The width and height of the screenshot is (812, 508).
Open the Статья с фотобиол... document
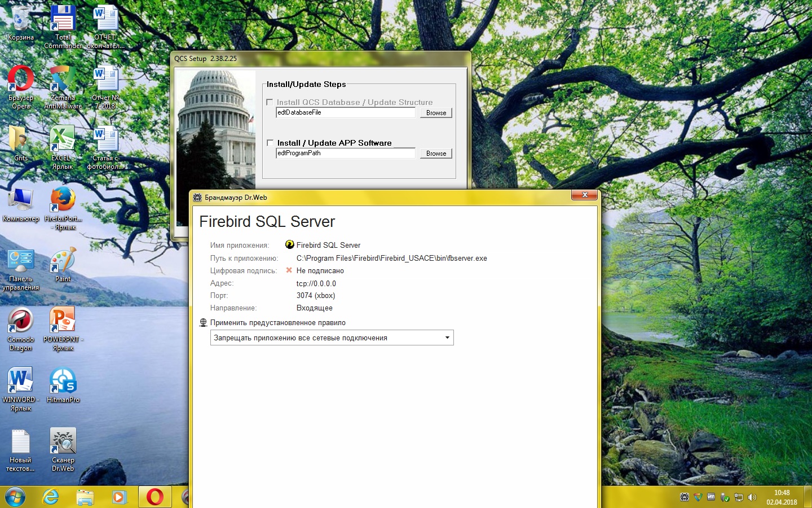[x=105, y=148]
